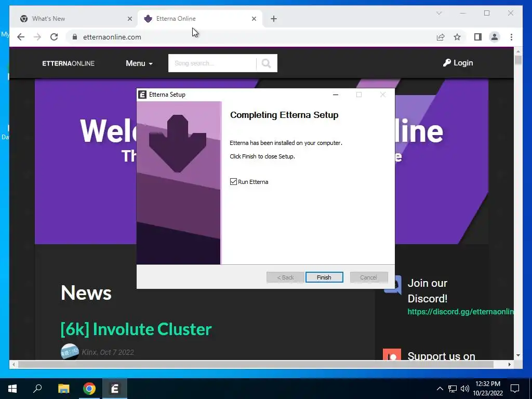Open the notification center icon
The image size is (532, 399).
coord(515,389)
